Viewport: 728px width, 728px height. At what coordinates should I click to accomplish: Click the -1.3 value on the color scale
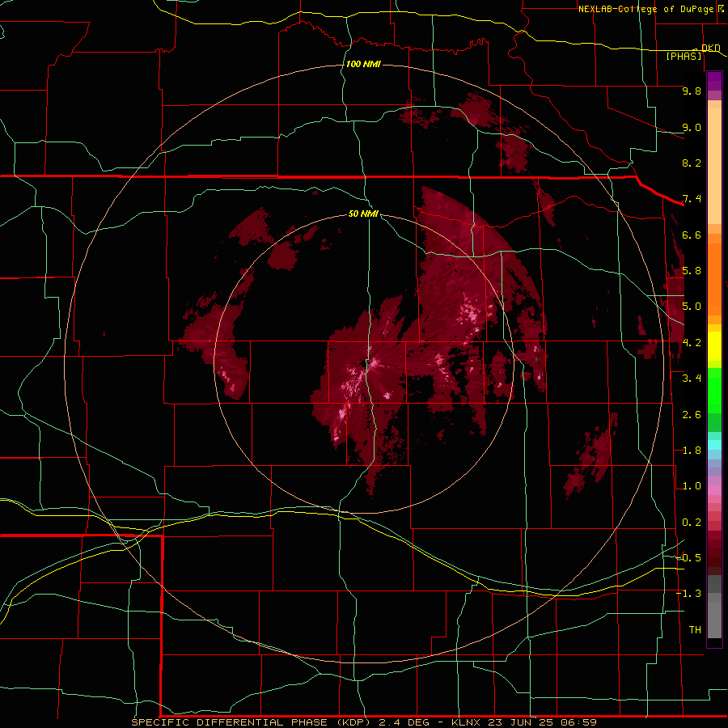(x=688, y=594)
